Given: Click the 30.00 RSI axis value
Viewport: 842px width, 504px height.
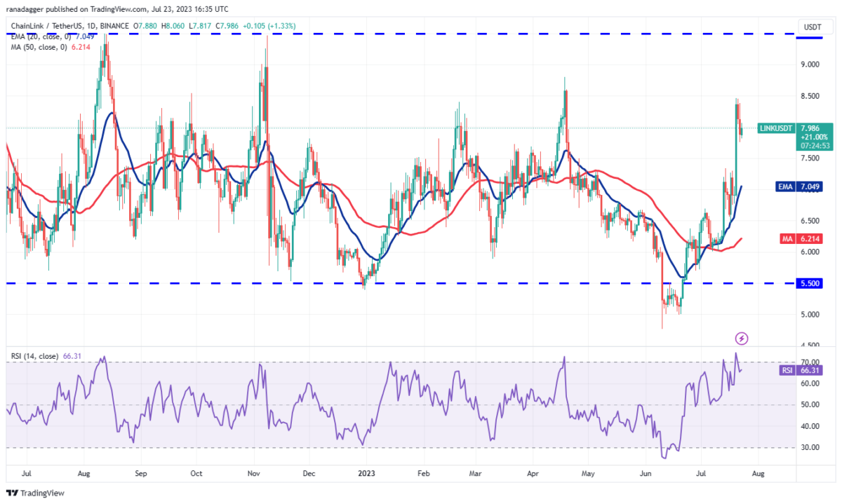Looking at the screenshot, I should point(810,447).
